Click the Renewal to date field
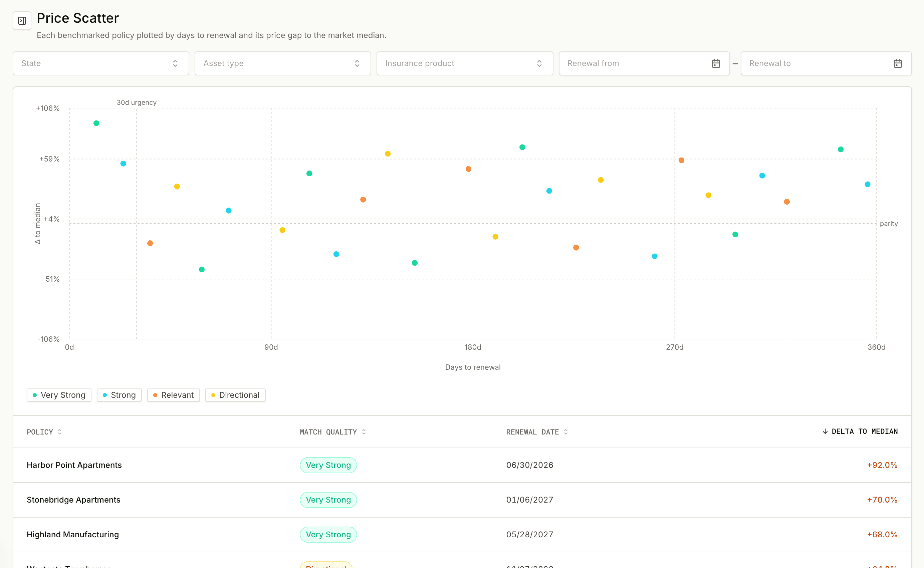This screenshot has height=568, width=924. coord(826,63)
